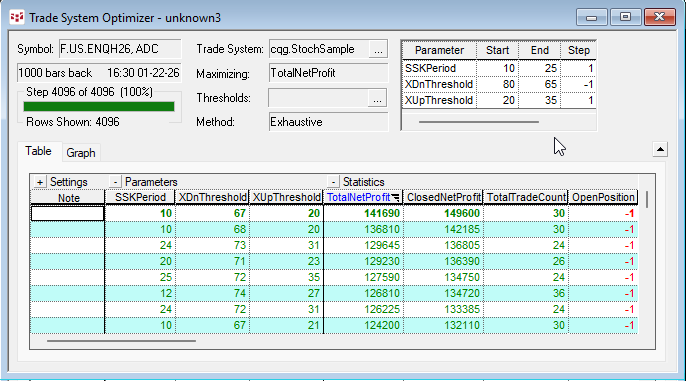Image resolution: width=686 pixels, height=381 pixels.
Task: Maximize the Trade System Optimizer window
Action: (625, 17)
